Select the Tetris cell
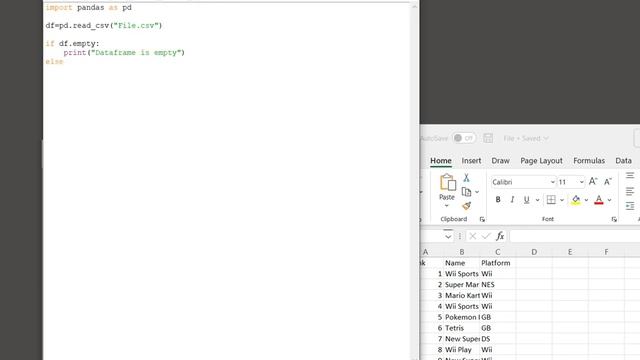This screenshot has height=360, width=640. coord(462,328)
